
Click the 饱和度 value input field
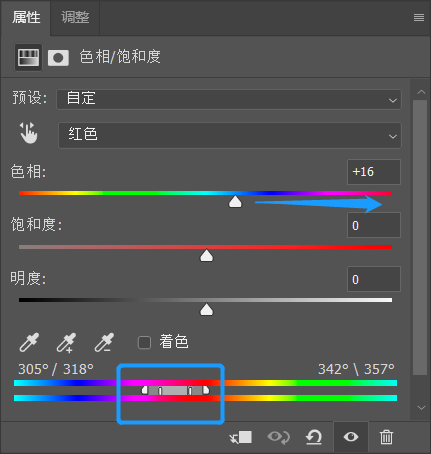tap(374, 225)
